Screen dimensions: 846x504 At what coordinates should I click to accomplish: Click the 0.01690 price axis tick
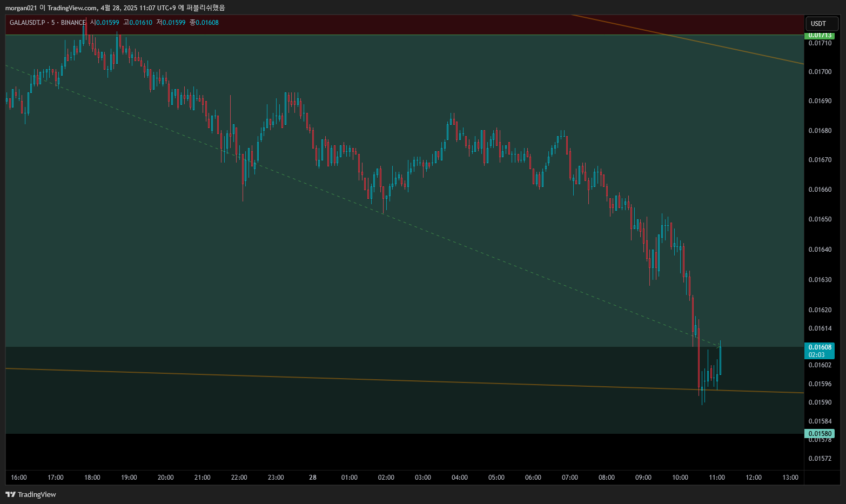820,101
